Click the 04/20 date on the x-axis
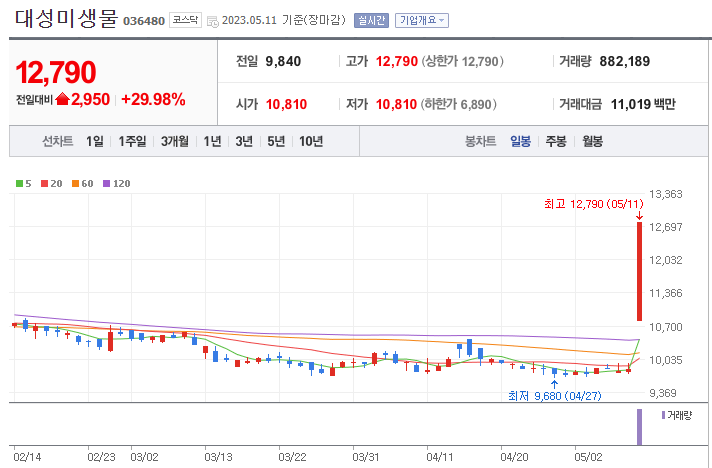Image resolution: width=712 pixels, height=468 pixels. click(x=514, y=457)
